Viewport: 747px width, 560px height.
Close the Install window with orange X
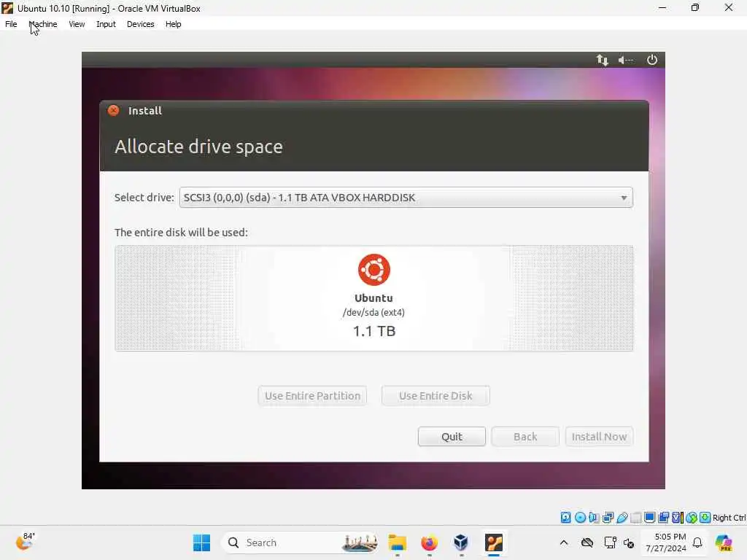pos(113,111)
